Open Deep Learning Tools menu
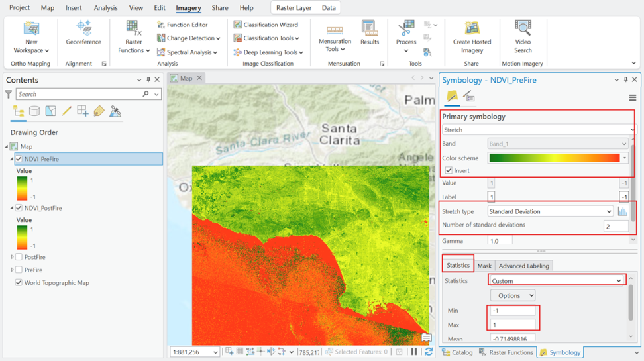 [x=268, y=52]
